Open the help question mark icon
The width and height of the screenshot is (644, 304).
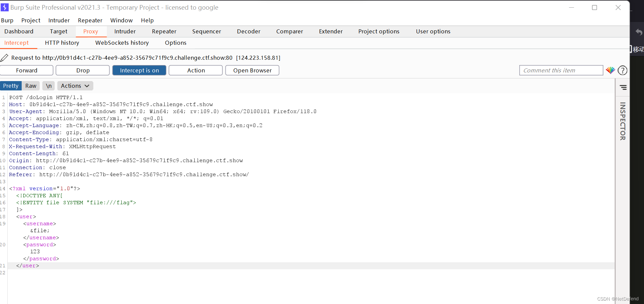pyautogui.click(x=622, y=70)
